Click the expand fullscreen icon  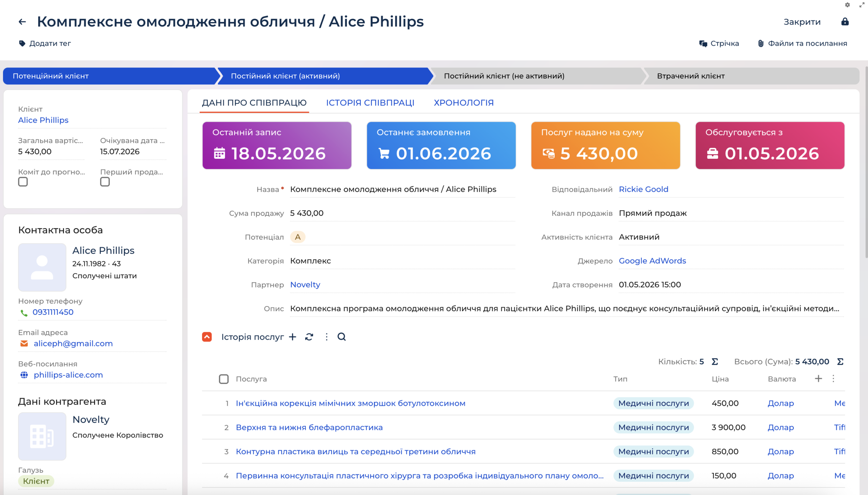(x=862, y=5)
